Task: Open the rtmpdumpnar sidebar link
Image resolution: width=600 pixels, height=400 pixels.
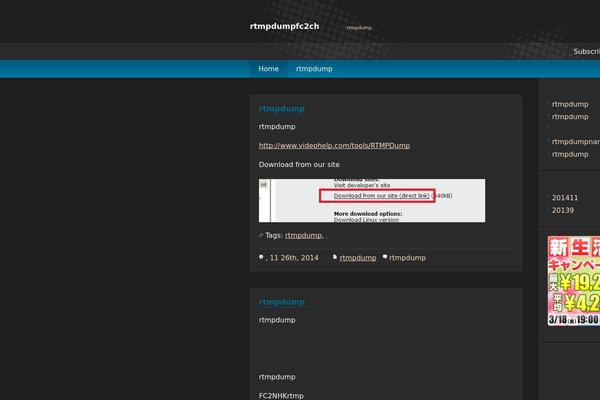Action: click(576, 142)
